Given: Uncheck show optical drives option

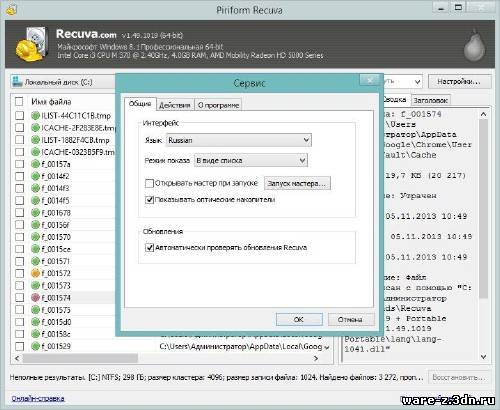Looking at the screenshot, I should coord(149,200).
